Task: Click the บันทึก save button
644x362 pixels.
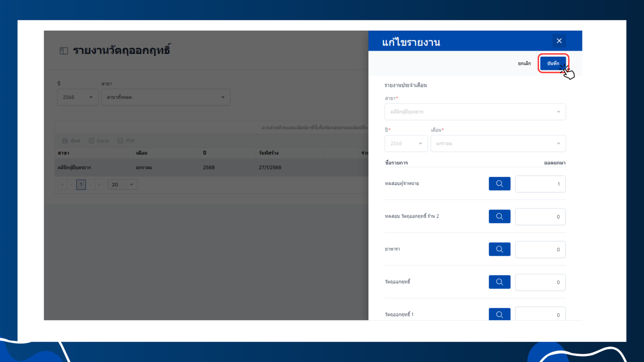Action: click(x=553, y=63)
